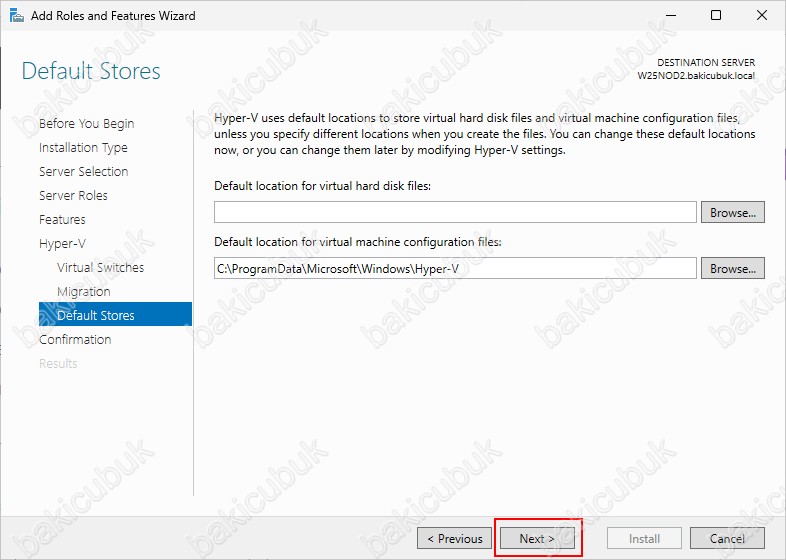Go to the Migration sub-step
This screenshot has height=560, width=786.
point(84,292)
